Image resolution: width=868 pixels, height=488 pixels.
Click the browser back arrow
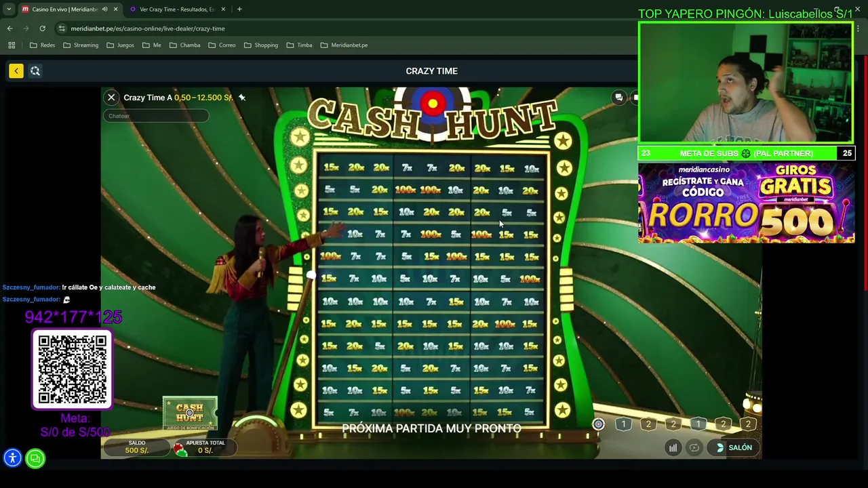tap(9, 28)
